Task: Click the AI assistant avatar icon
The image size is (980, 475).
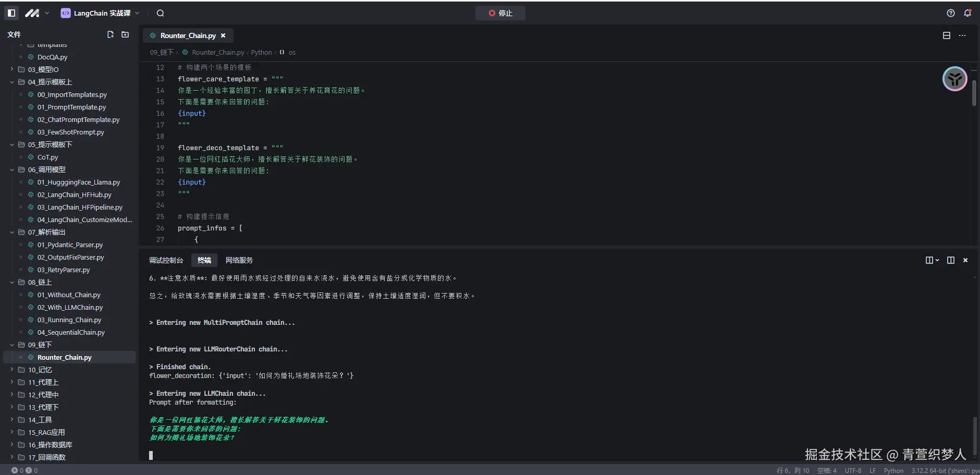Action: [954, 79]
